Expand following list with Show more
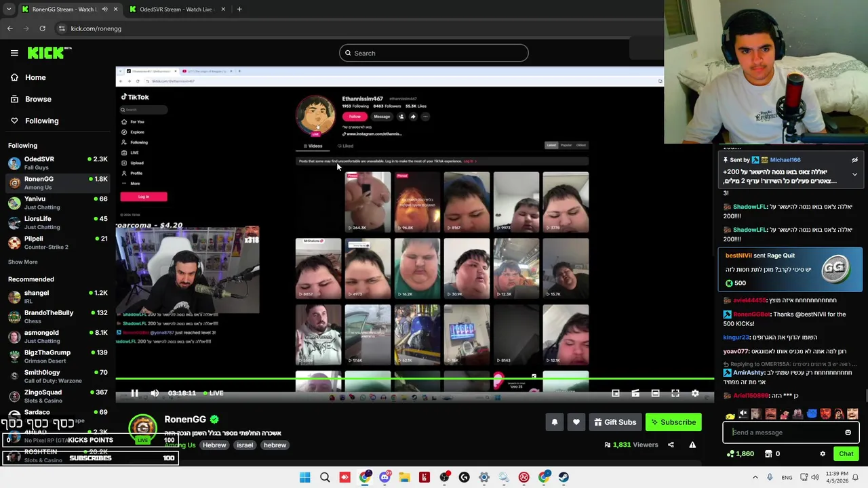The image size is (868, 488). click(22, 262)
